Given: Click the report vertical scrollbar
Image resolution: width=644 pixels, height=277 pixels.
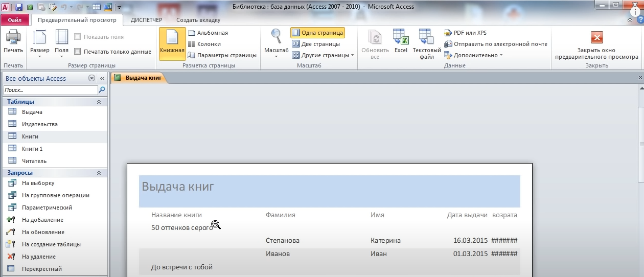Looking at the screenshot, I should click(x=641, y=144).
